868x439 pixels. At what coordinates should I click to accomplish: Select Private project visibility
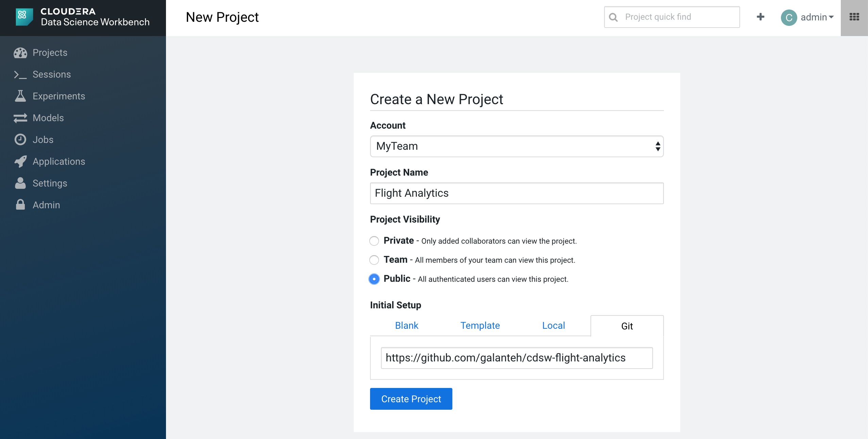[374, 241]
